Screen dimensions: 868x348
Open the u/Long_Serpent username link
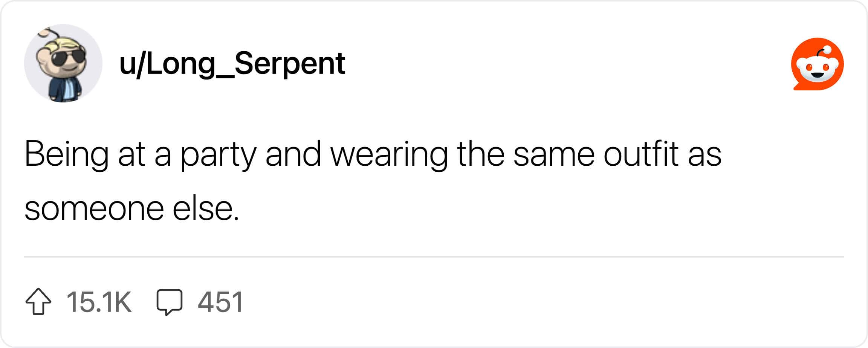pos(232,65)
